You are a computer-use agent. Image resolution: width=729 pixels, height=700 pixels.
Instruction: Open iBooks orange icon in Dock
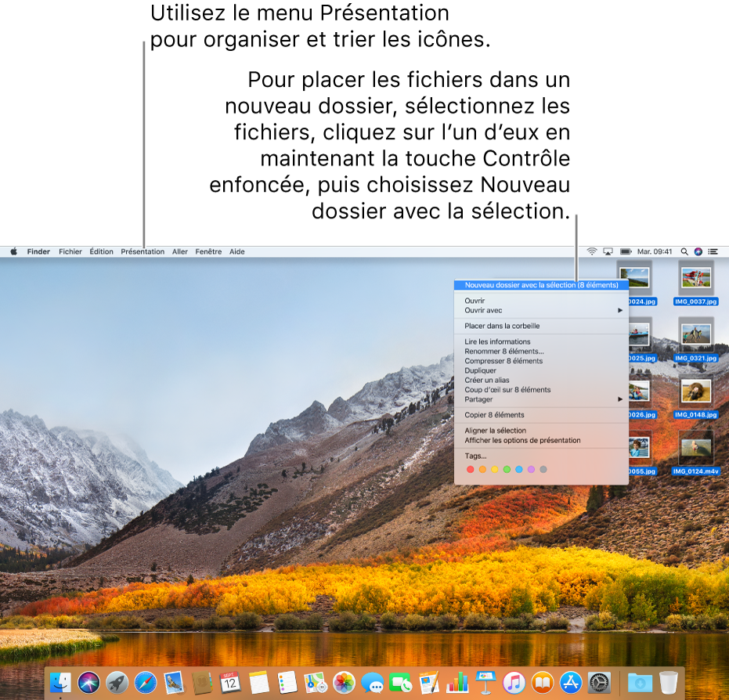click(543, 683)
